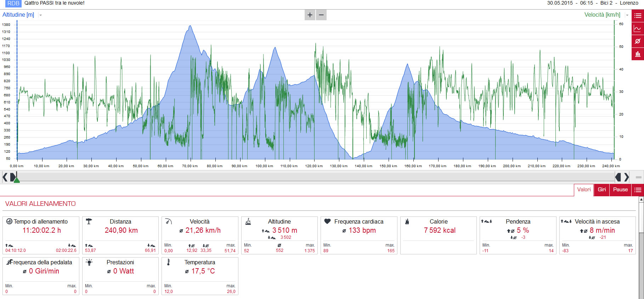Expand the Velocità [km/h] axis dropdown

[x=627, y=15]
